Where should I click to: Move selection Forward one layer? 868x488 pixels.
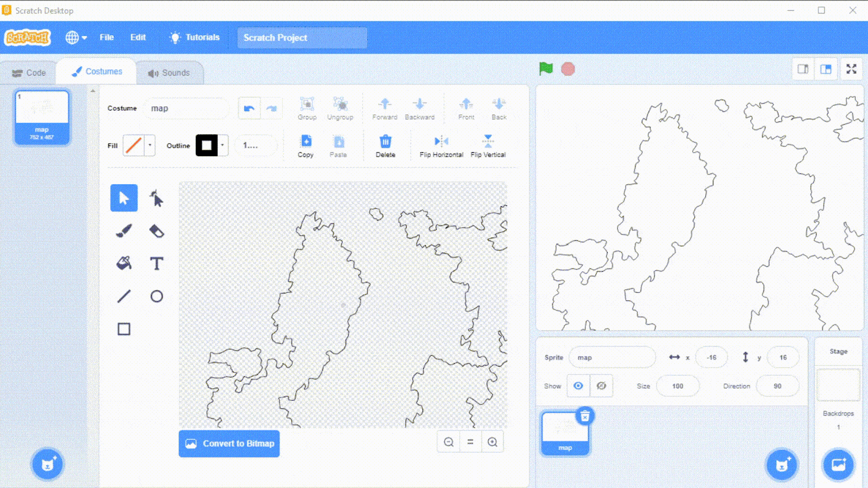click(x=385, y=108)
